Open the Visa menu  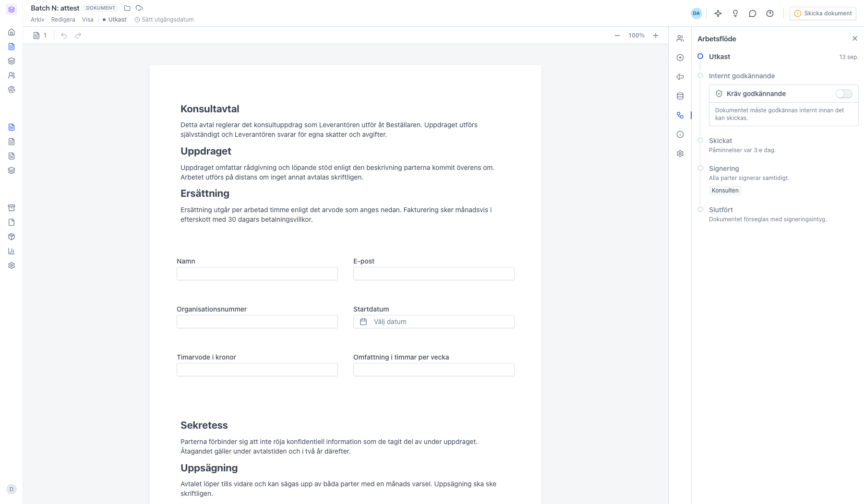[88, 20]
